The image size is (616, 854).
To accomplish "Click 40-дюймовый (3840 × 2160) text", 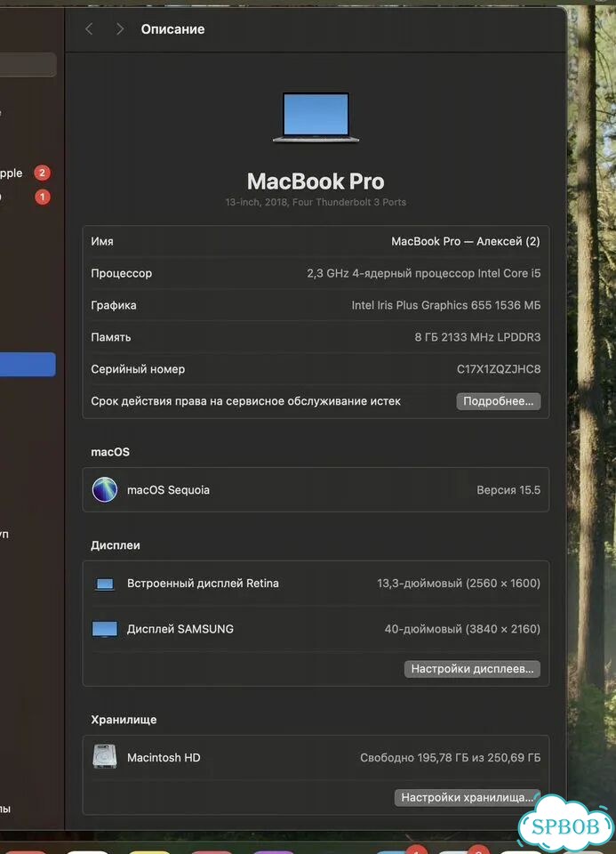I will click(x=462, y=629).
